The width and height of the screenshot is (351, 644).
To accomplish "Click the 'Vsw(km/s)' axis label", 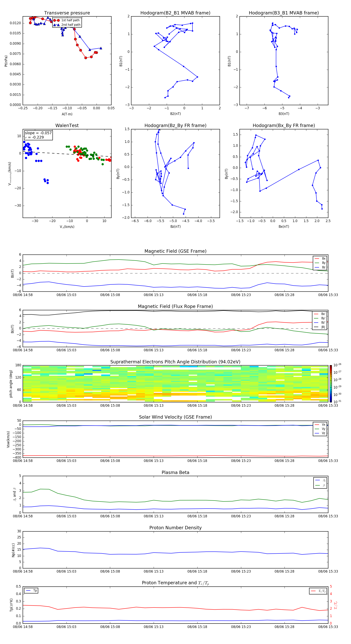I will pyautogui.click(x=8, y=439).
